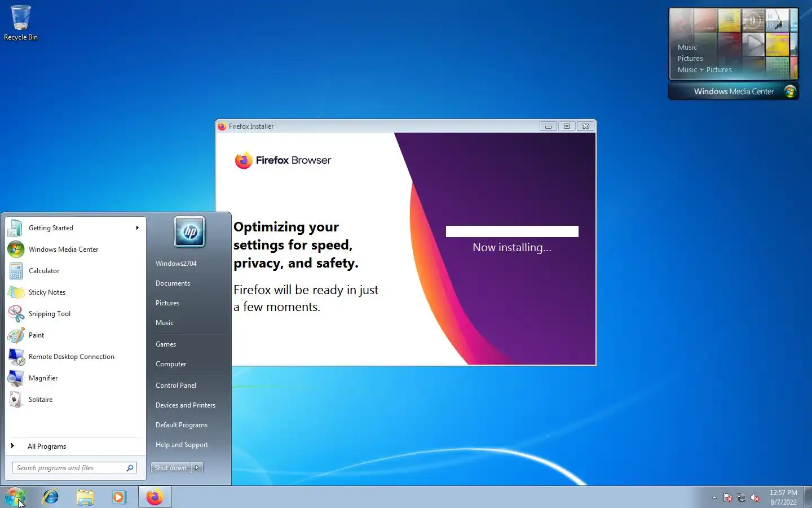Open Control Panel
The height and width of the screenshot is (508, 812).
click(176, 386)
